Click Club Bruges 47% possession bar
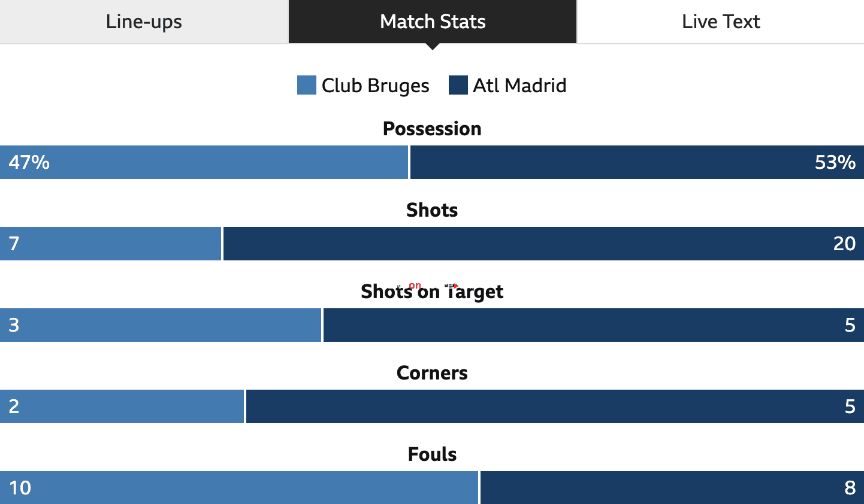Screen dimensions: 864x504 tap(204, 162)
